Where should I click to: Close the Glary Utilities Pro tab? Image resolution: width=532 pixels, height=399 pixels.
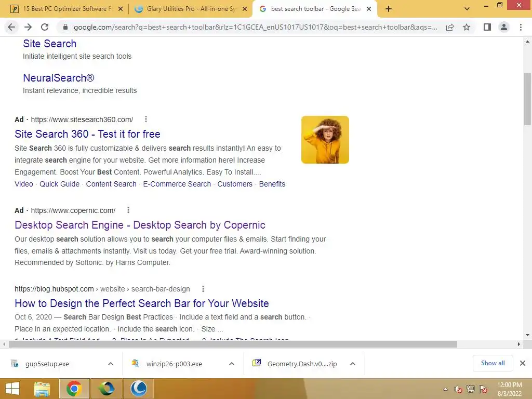[244, 9]
